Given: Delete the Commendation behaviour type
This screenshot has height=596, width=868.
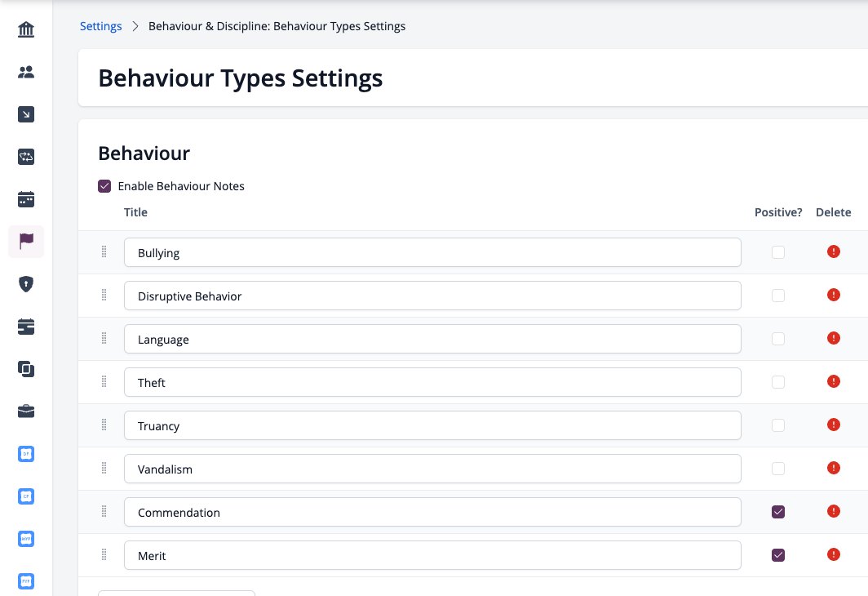Looking at the screenshot, I should tap(833, 511).
